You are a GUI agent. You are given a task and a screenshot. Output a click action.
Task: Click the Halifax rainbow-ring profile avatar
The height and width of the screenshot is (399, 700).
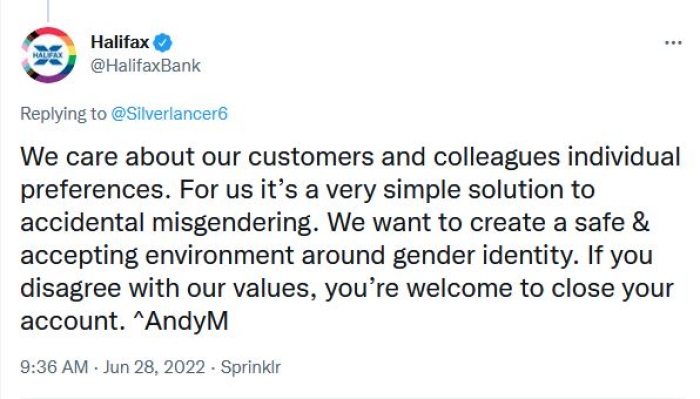48,55
